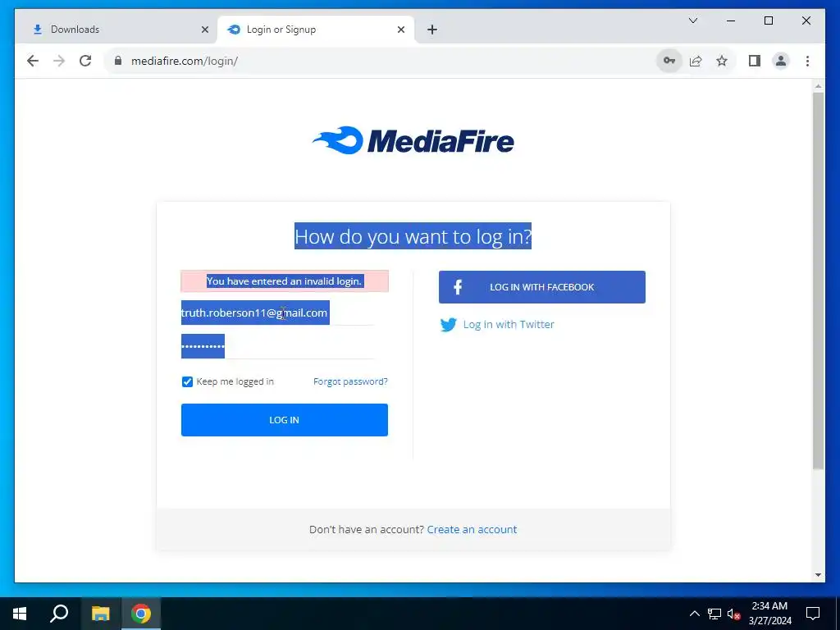
Task: Share this page using the share icon
Action: pyautogui.click(x=696, y=61)
